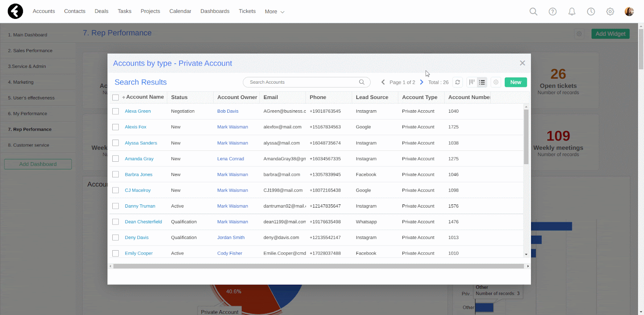644x315 pixels.
Task: Open the Danny Truman account link
Action: [x=140, y=206]
